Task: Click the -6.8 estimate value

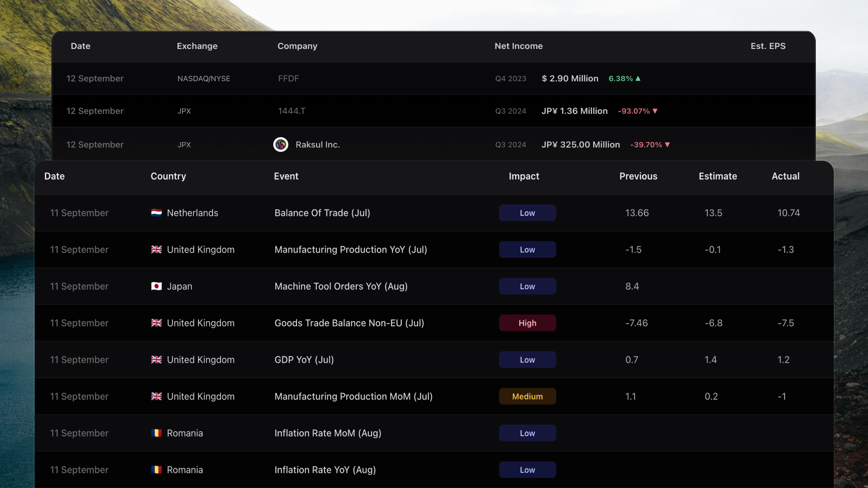Action: pos(713,323)
